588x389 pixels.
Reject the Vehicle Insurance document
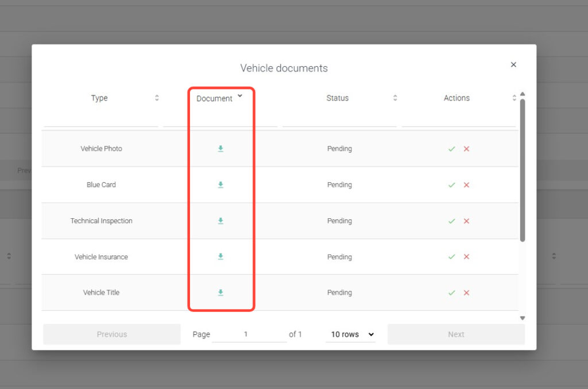point(466,257)
